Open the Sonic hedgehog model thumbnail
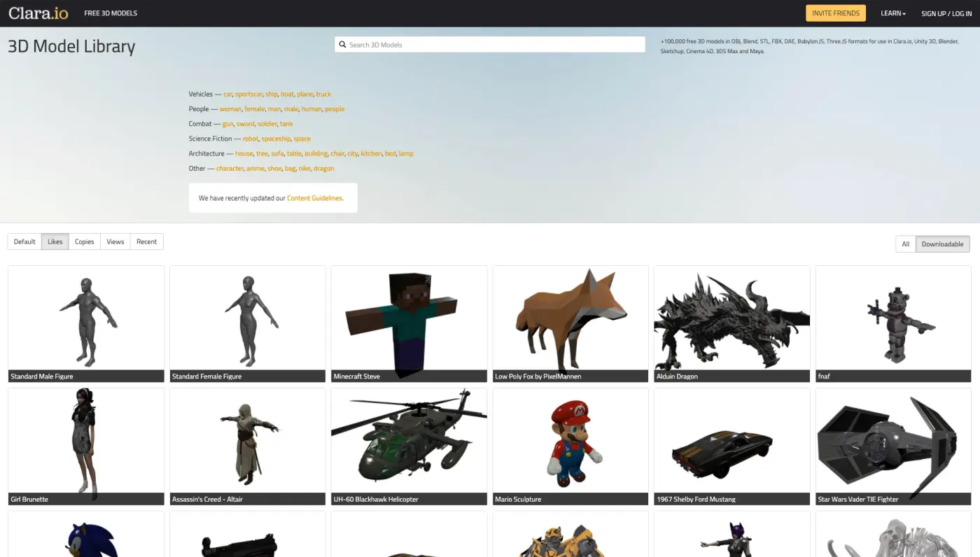The image size is (980, 557). pyautogui.click(x=86, y=535)
